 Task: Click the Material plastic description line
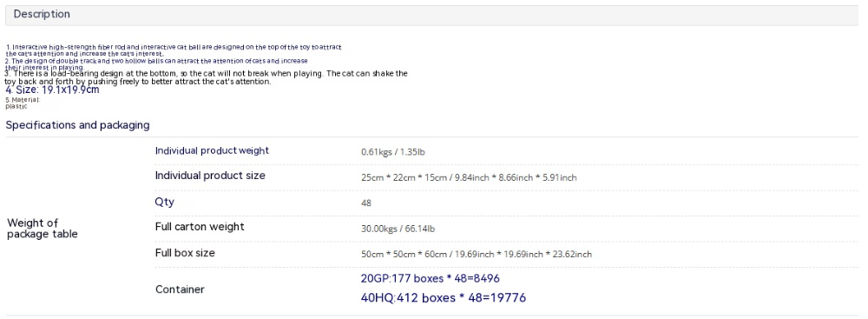tap(23, 103)
